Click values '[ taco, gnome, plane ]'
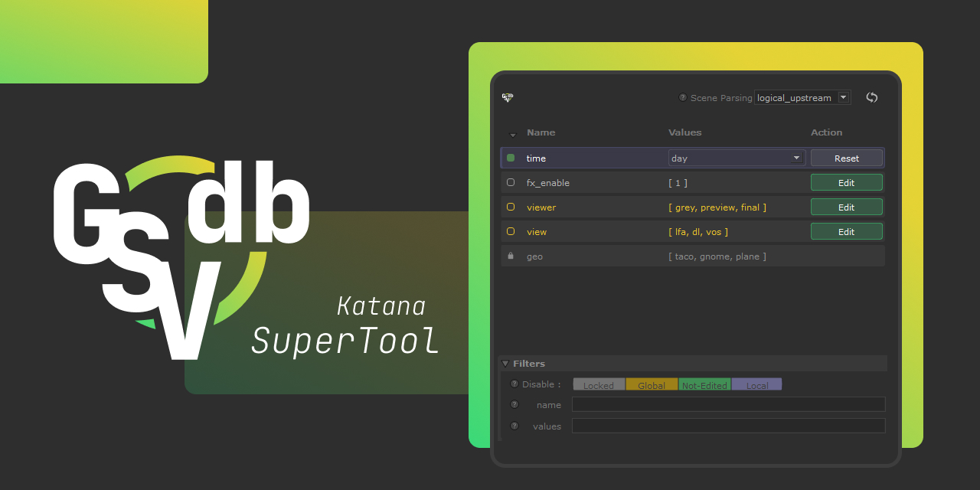The height and width of the screenshot is (490, 980). pos(717,256)
